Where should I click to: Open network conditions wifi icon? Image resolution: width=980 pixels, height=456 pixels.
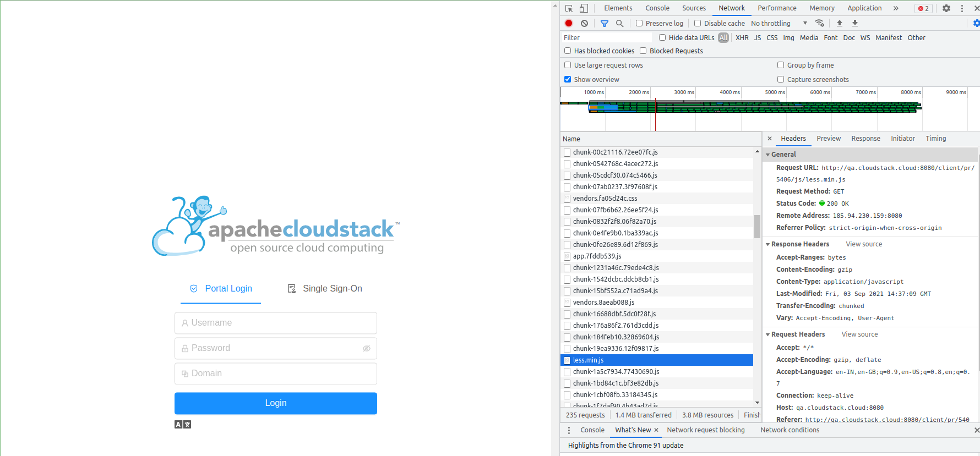(820, 23)
